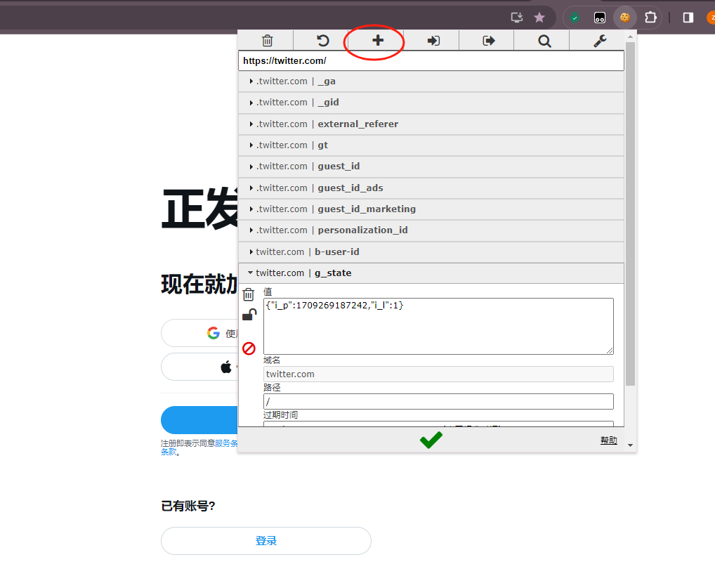Submit changes with the green checkmark
Image resolution: width=715 pixels, height=588 pixels.
431,440
